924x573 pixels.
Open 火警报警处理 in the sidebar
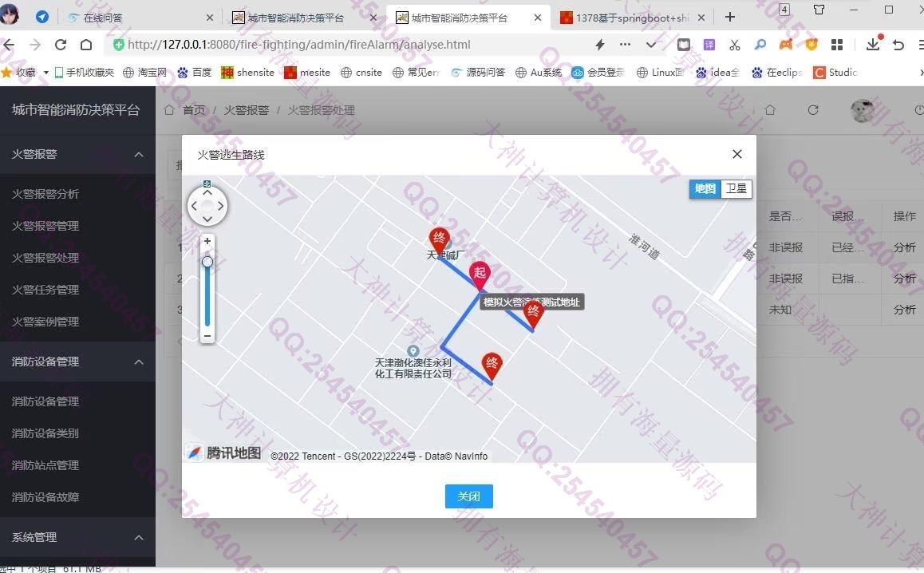click(x=45, y=258)
